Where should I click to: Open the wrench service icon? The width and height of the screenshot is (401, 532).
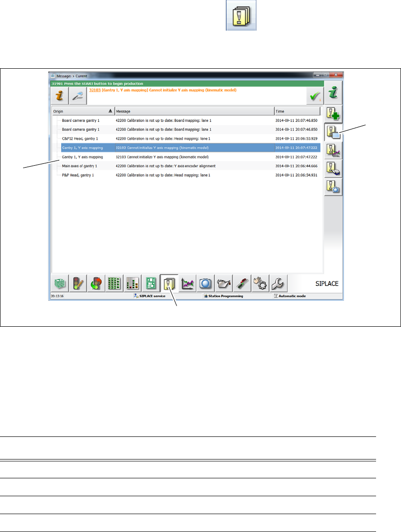click(x=279, y=283)
